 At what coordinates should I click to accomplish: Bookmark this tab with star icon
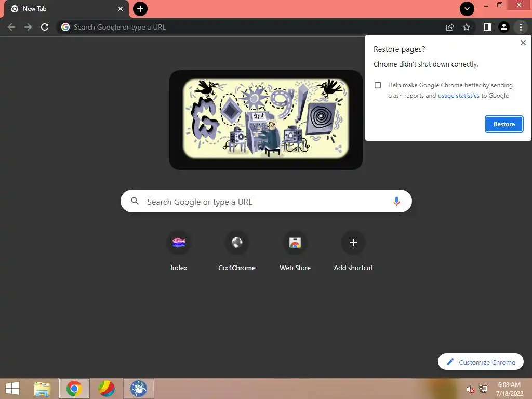[467, 27]
